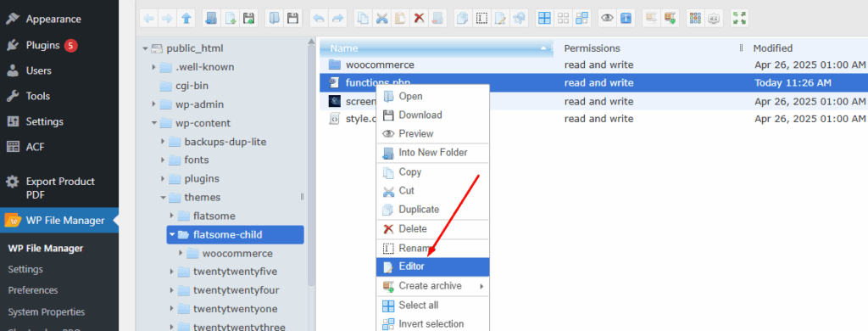Go up to parent folder
The image size is (868, 331).
click(186, 19)
